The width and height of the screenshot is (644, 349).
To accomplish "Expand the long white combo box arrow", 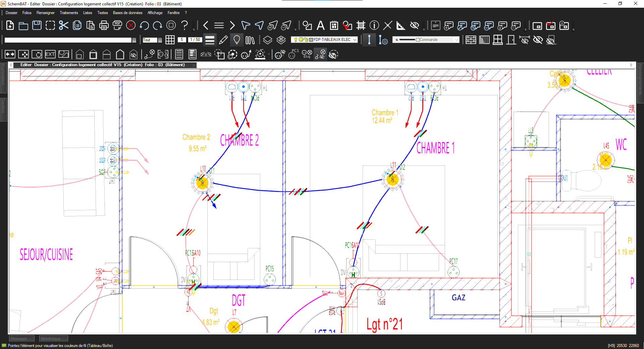I will (x=134, y=40).
